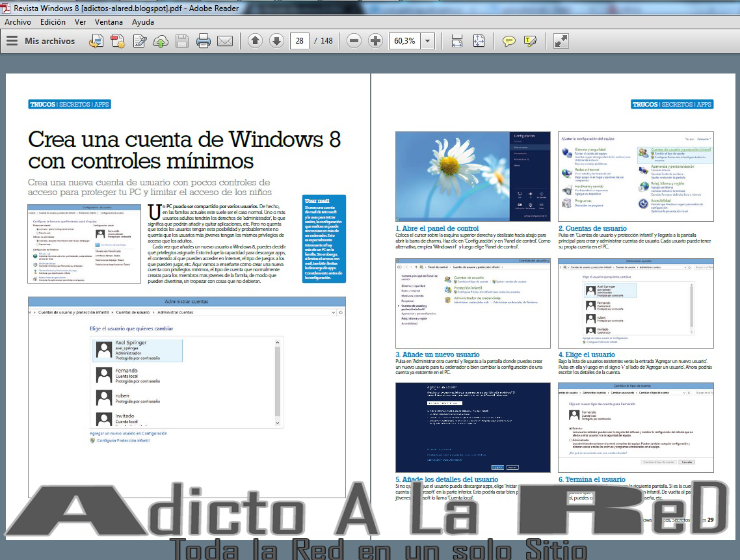Open the breadcrumb address dropdown arrow
This screenshot has height=560, width=740.
pyautogui.click(x=333, y=313)
